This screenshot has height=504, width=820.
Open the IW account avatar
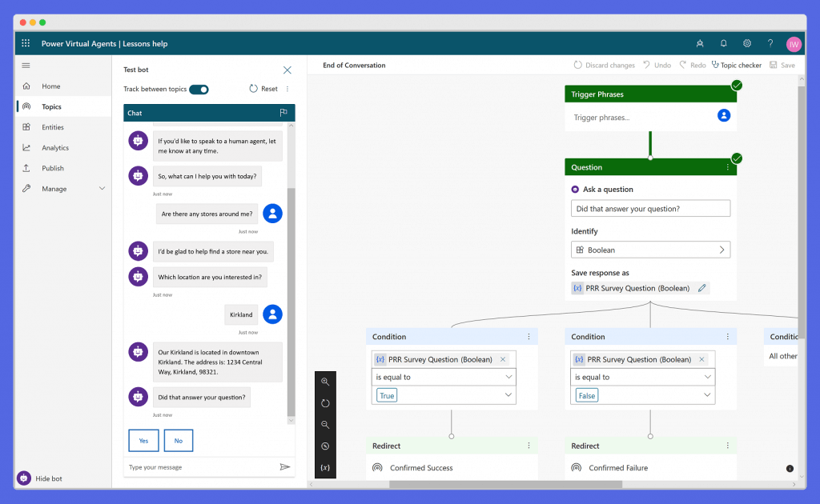click(794, 44)
